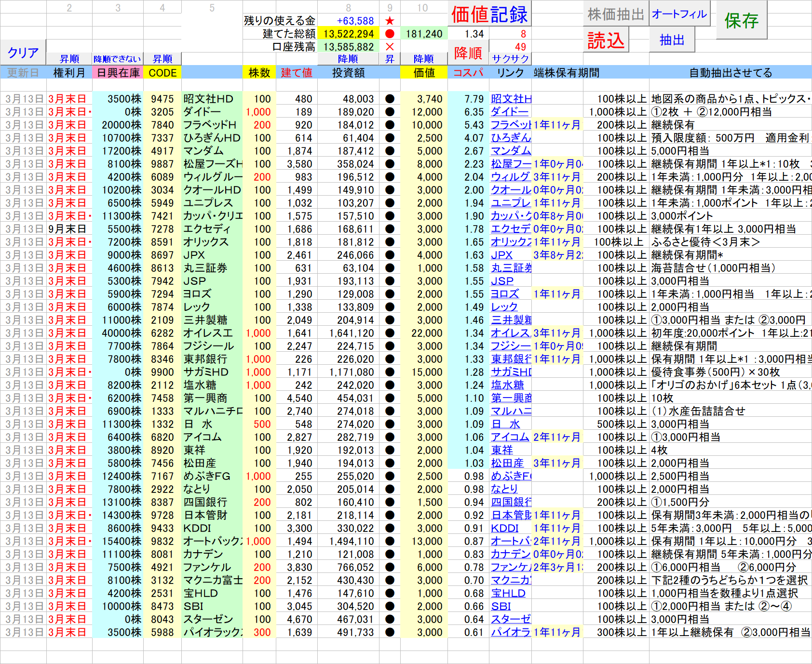The height and width of the screenshot is (664, 812).
Task: Open the JPX link
Action: tap(501, 255)
